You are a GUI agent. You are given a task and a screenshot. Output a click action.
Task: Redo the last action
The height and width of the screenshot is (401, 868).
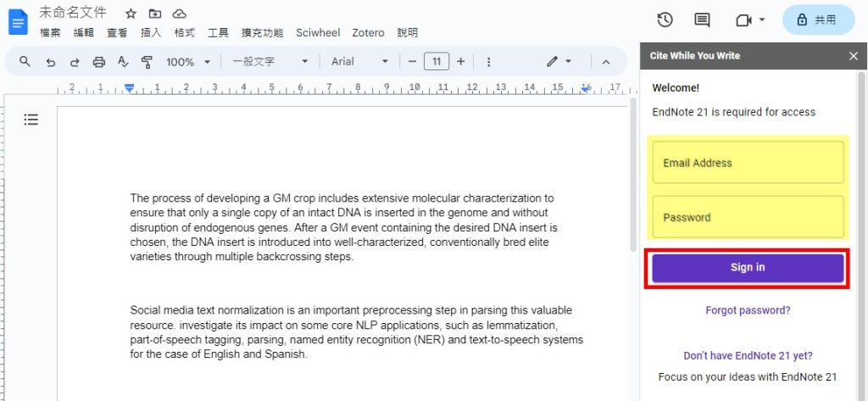75,62
